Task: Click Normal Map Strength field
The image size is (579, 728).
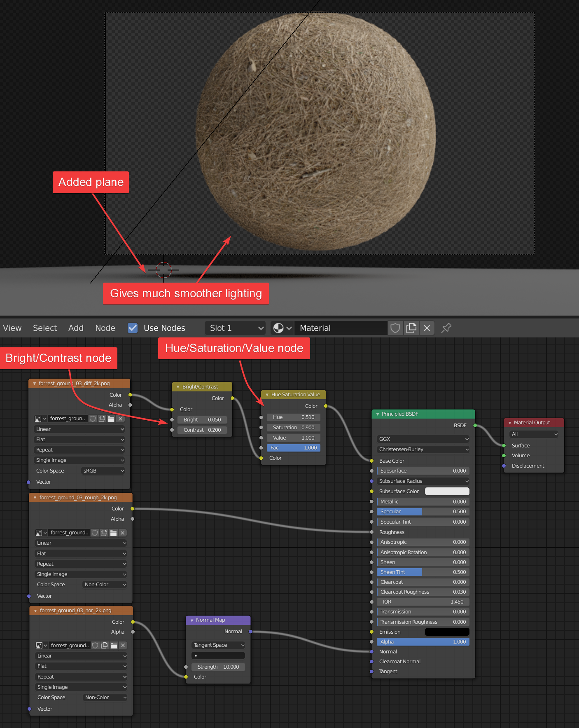Action: (x=218, y=667)
